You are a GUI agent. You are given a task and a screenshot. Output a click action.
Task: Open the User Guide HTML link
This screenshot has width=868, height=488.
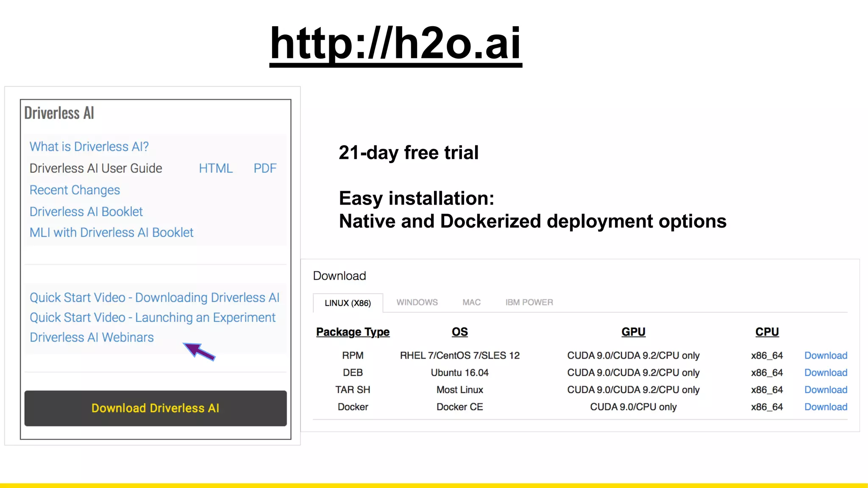(x=216, y=168)
